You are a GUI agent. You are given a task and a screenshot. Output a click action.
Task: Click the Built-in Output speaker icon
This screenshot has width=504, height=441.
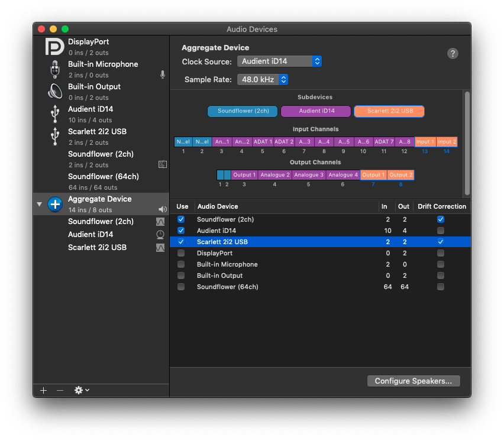coord(54,92)
